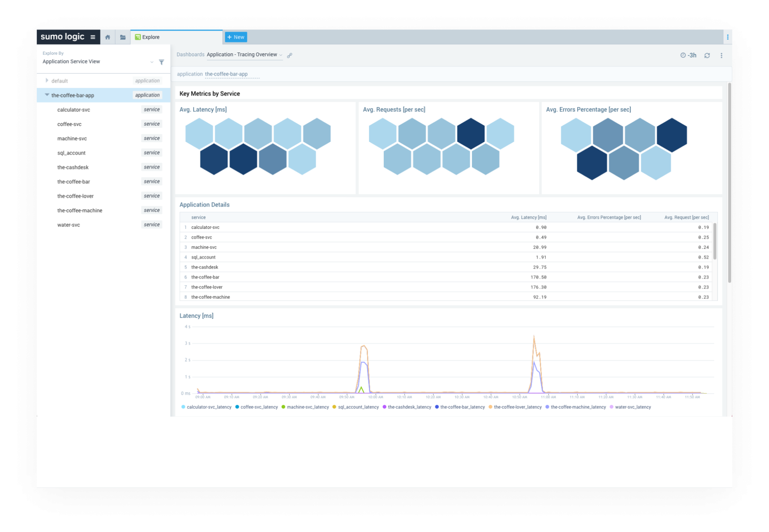Image resolution: width=769 pixels, height=532 pixels.
Task: Open the three-dot menu at the top right
Action: coord(721,55)
